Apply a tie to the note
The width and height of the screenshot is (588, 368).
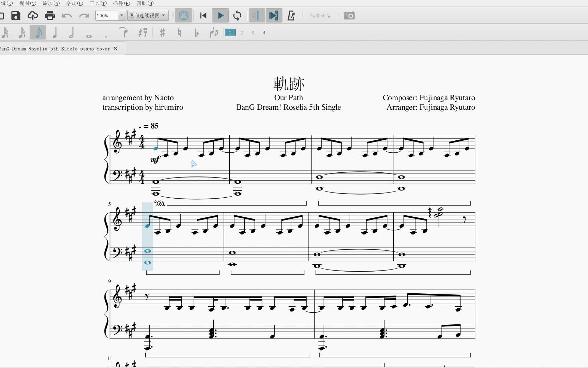coord(124,33)
